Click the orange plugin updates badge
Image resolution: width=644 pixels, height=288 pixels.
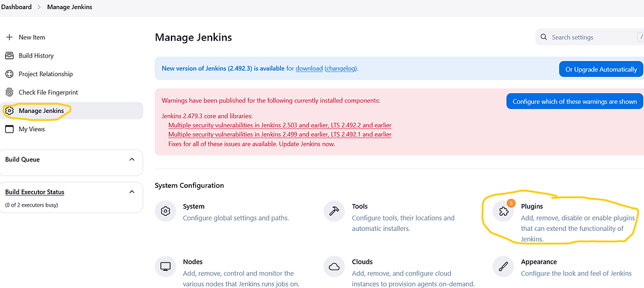[x=511, y=203]
